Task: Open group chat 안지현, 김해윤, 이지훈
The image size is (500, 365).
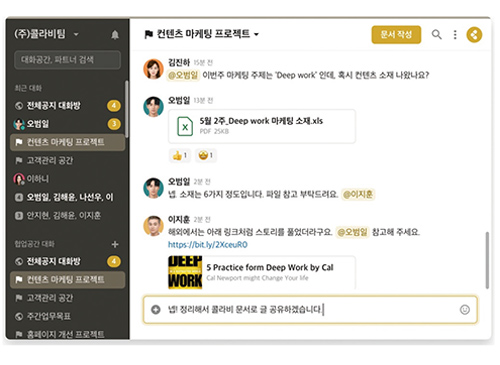Action: [x=67, y=216]
